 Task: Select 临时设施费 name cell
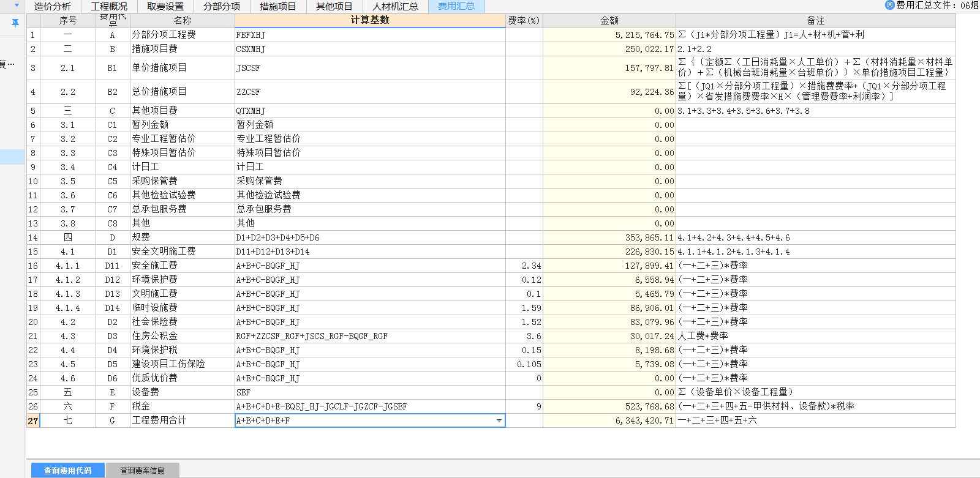tap(183, 308)
